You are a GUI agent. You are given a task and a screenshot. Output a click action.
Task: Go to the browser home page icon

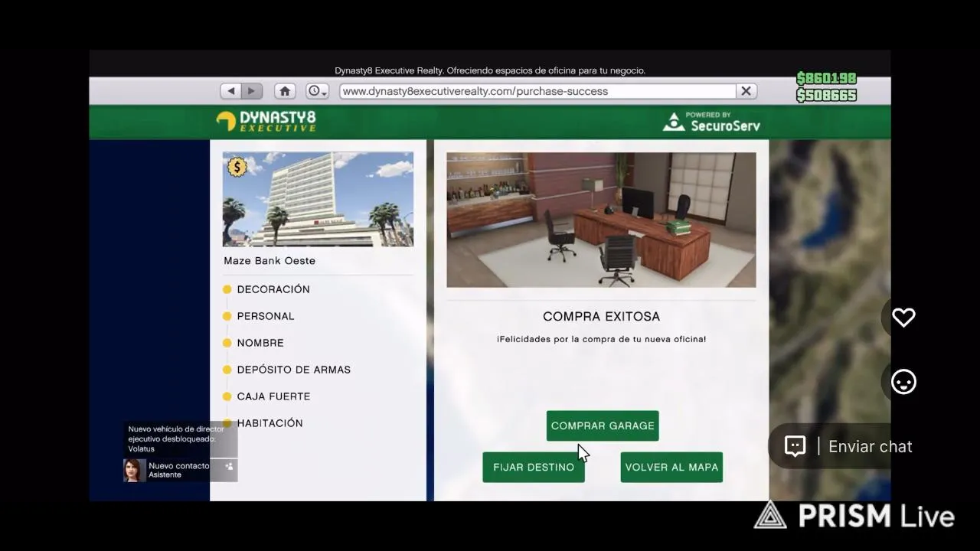tap(285, 91)
